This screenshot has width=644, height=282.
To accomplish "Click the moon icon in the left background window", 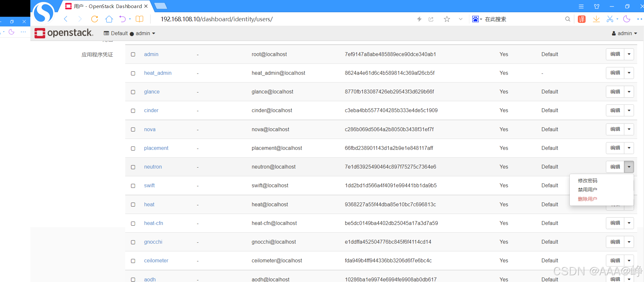I will pos(12,32).
